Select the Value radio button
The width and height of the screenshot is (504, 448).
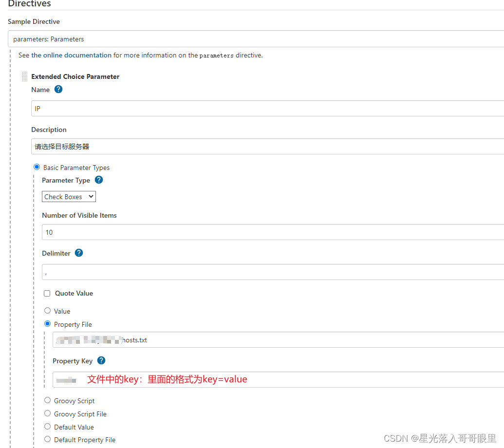47,310
